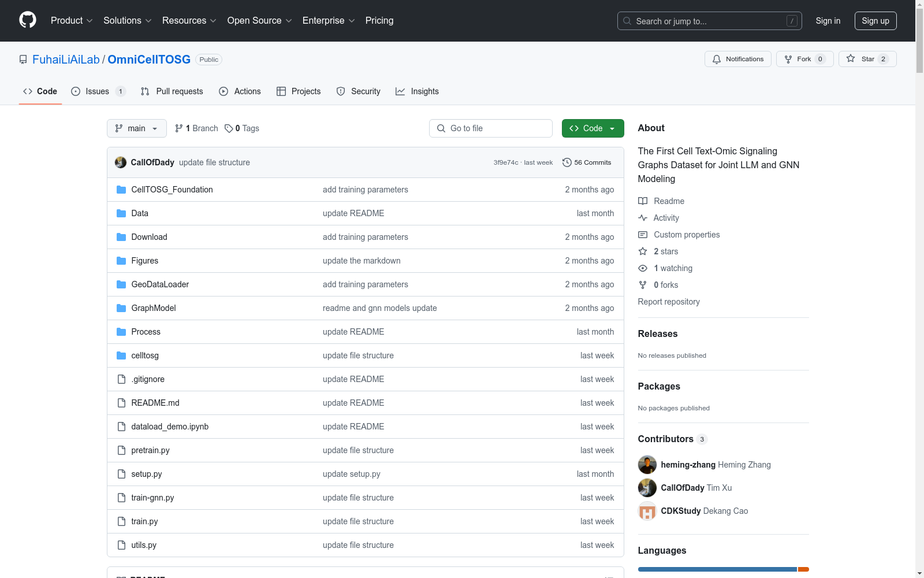
Task: Expand the Solutions navigation menu
Action: [x=128, y=20]
